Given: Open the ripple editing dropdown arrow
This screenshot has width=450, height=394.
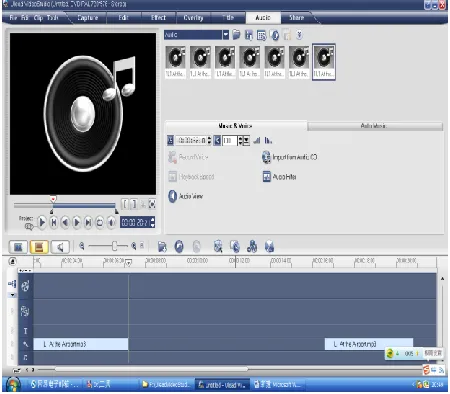Looking at the screenshot, I should [12, 295].
